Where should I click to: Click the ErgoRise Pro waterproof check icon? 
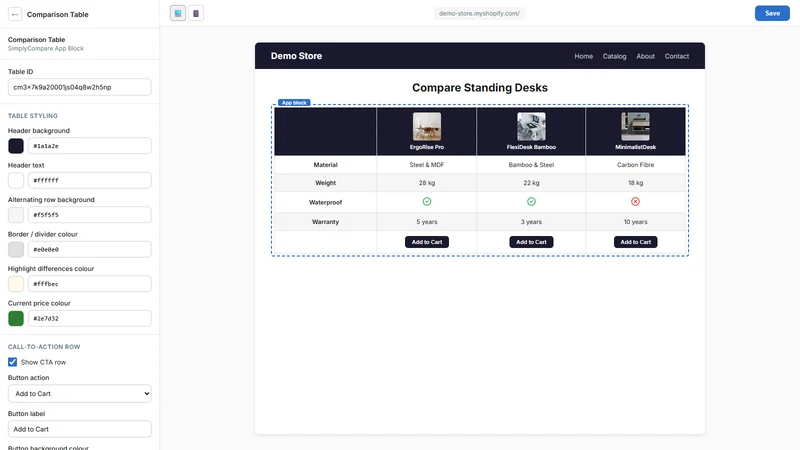coord(427,202)
